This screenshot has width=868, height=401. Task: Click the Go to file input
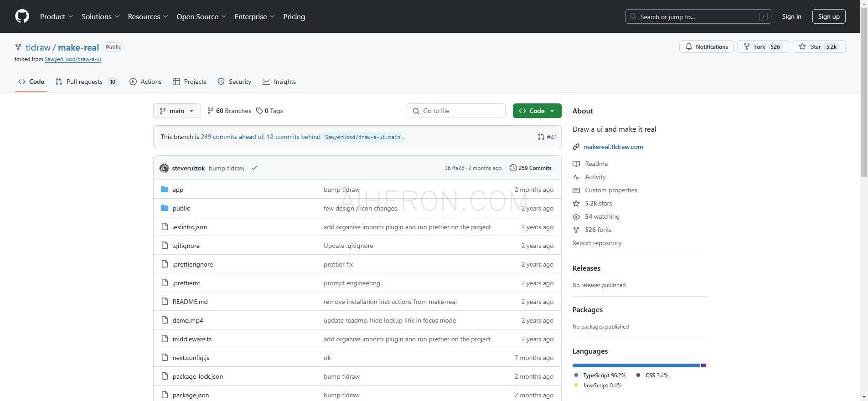pos(456,111)
